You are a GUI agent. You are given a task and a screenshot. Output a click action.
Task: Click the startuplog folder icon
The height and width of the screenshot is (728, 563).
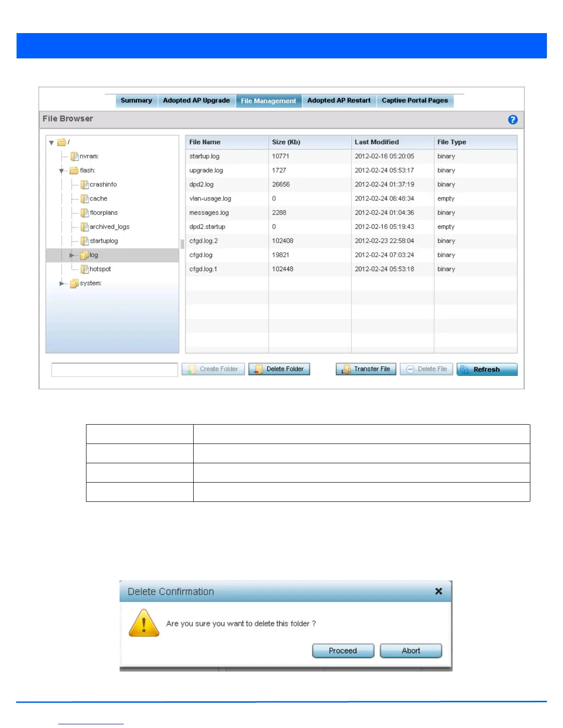[x=85, y=241]
